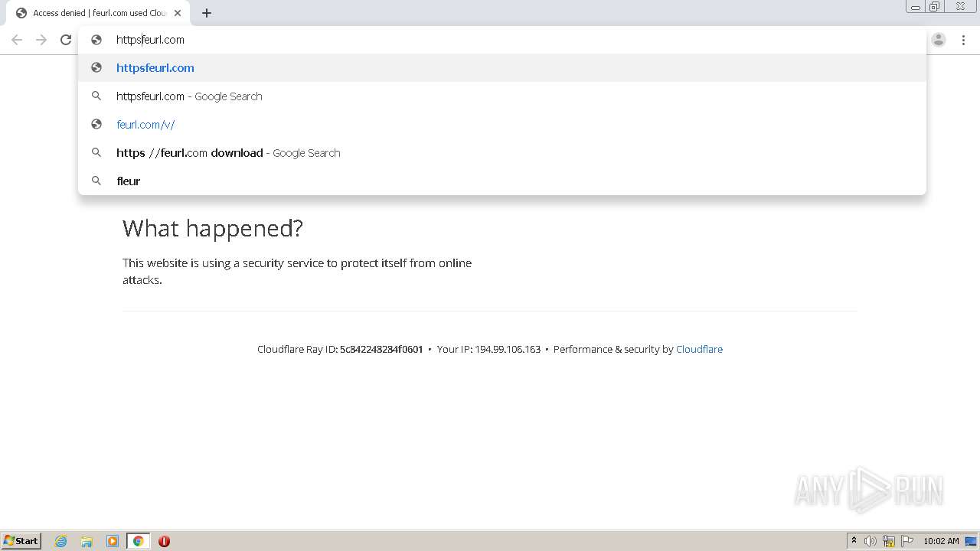
Task: Click the red Opera-style taskbar icon
Action: (164, 541)
